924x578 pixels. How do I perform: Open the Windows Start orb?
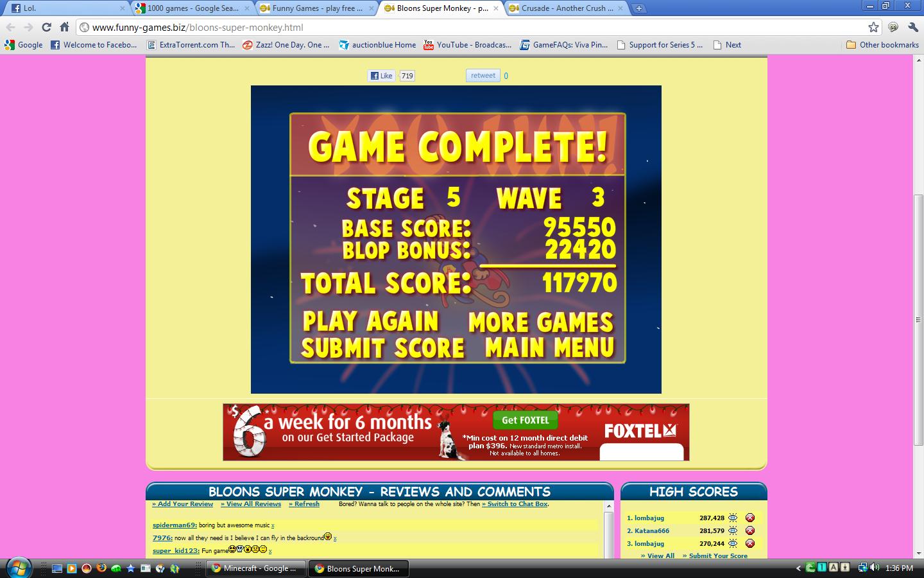click(18, 568)
